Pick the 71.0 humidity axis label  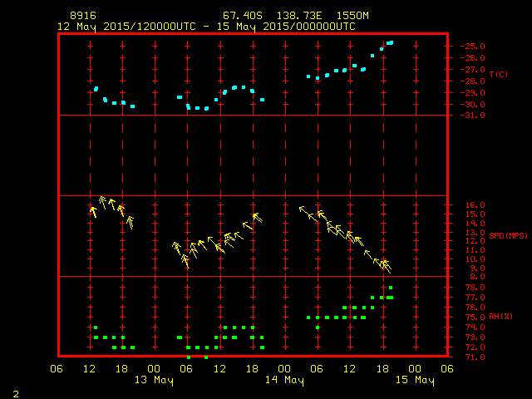475,357
